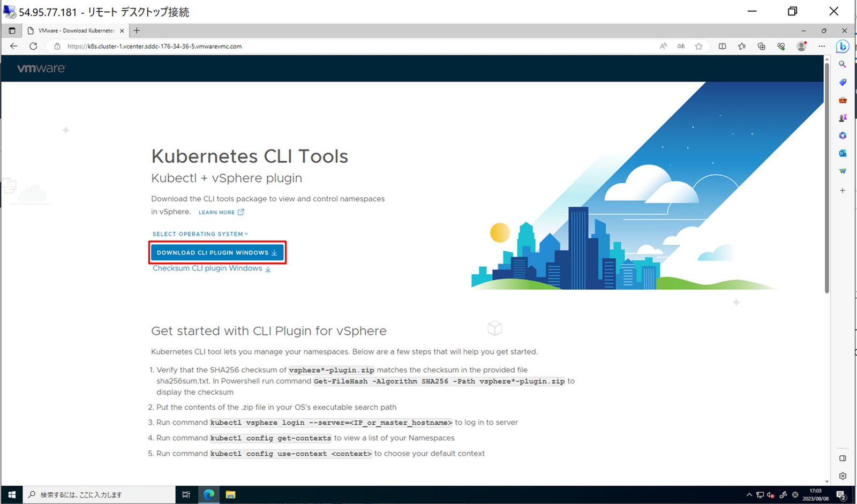The image size is (857, 504).
Task: Open Checksum CLI plugin Windows link
Action: (x=212, y=268)
